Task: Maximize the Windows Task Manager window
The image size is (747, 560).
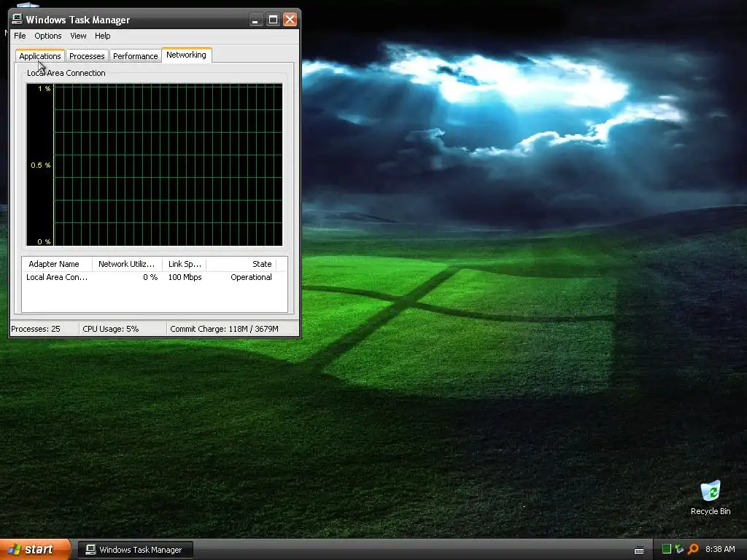Action: (273, 20)
